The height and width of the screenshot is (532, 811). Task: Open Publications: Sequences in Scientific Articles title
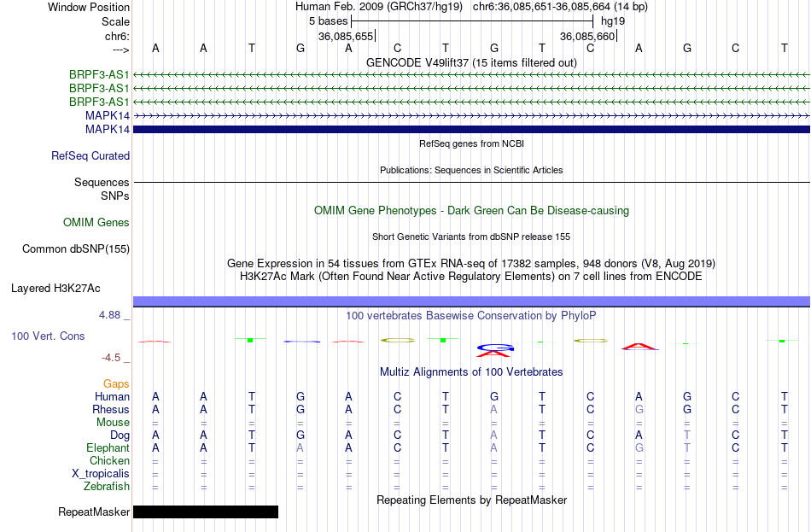471,170
